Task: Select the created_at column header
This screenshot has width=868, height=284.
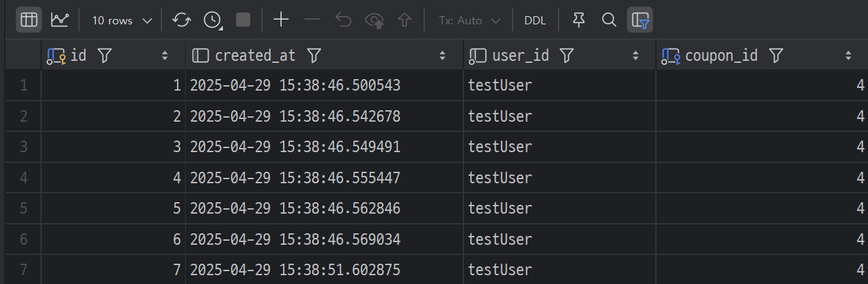Action: [x=324, y=55]
